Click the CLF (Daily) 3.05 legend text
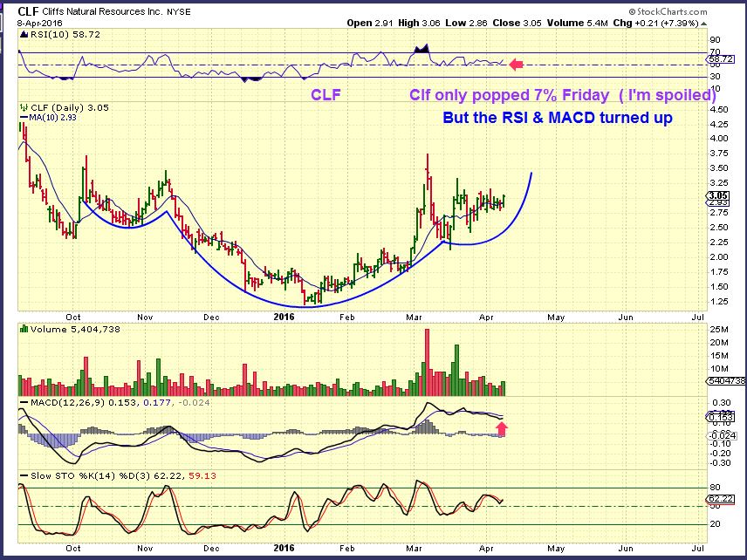Viewport: 747px width, 560px height. pyautogui.click(x=70, y=107)
